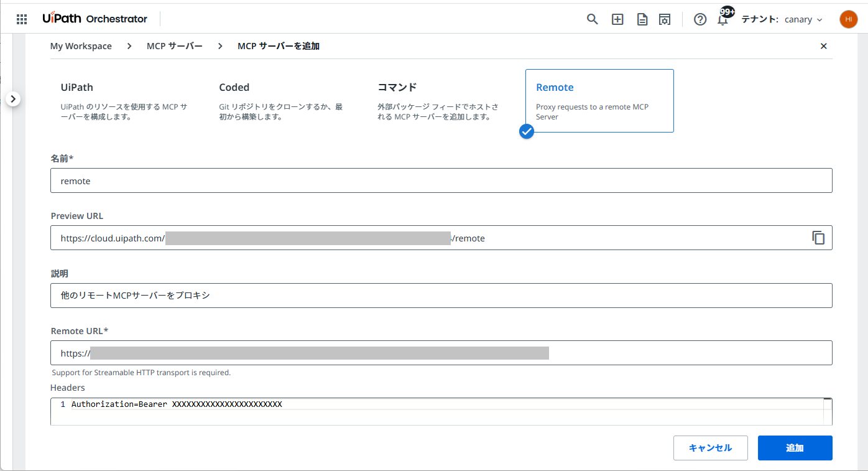Open the app launcher grid icon
Screen dimensions: 868x471
[22, 19]
